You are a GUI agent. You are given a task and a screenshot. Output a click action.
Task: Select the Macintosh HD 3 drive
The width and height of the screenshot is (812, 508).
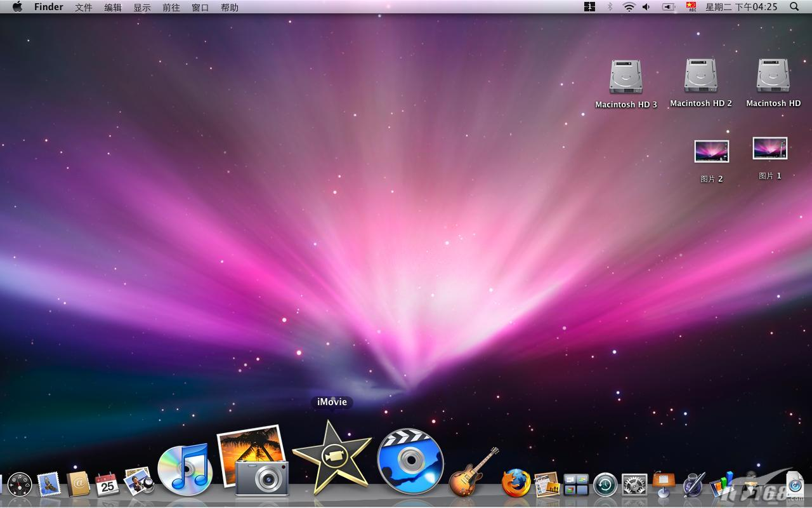[625, 77]
